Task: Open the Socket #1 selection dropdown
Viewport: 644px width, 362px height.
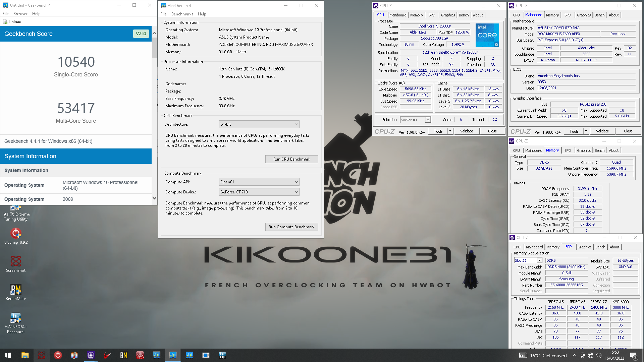Action: pos(415,120)
